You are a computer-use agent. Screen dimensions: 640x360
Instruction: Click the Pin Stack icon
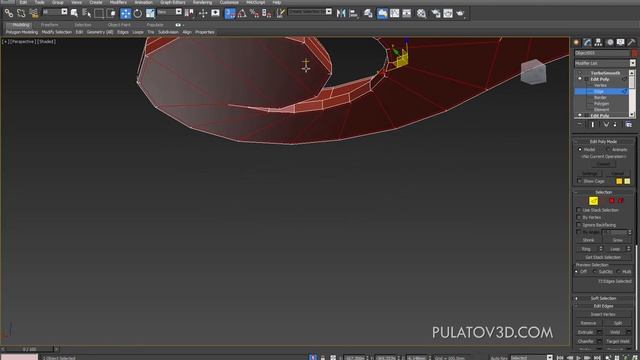[580, 124]
